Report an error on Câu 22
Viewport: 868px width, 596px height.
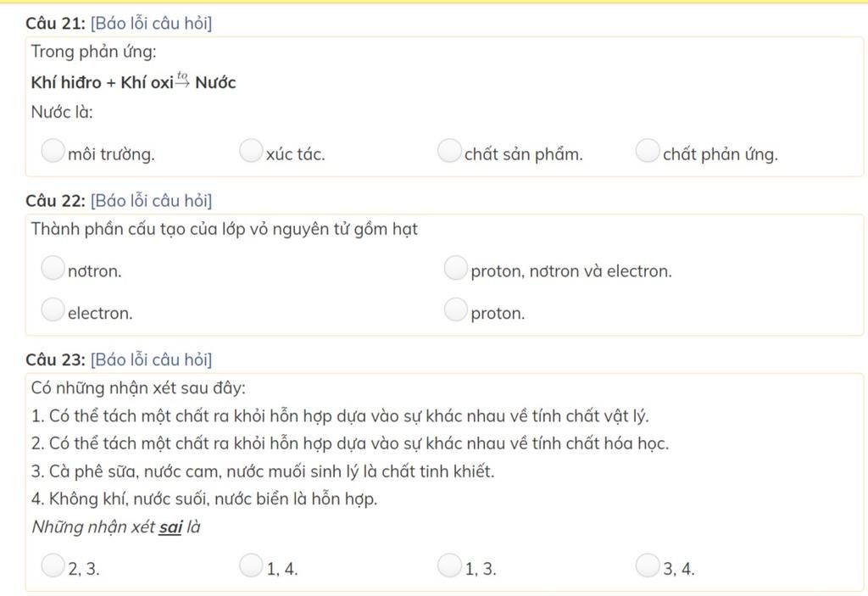click(151, 201)
